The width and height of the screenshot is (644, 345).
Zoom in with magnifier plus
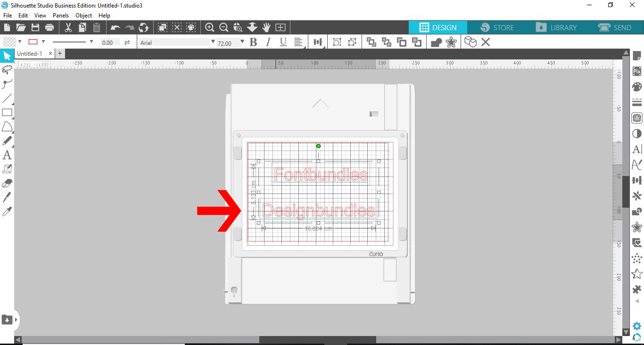[210, 27]
